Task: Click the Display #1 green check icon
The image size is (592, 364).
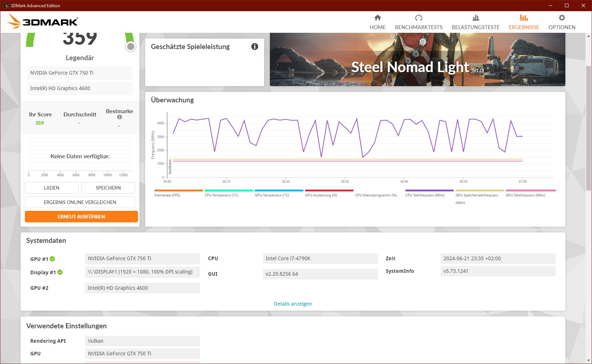Action: click(60, 272)
